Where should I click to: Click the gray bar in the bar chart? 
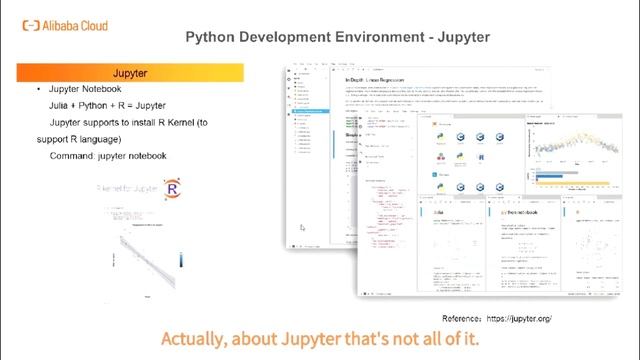[557, 173]
